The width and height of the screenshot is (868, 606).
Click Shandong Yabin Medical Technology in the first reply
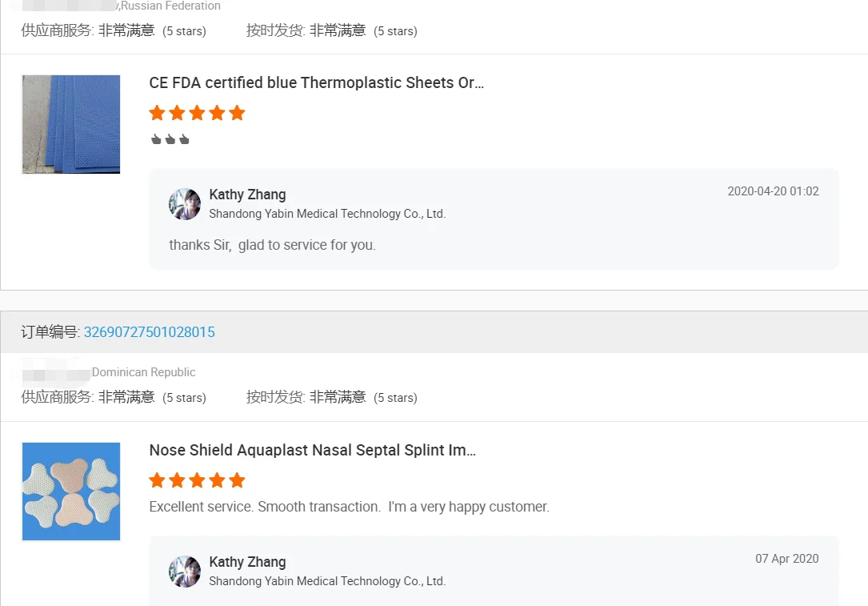(x=327, y=214)
